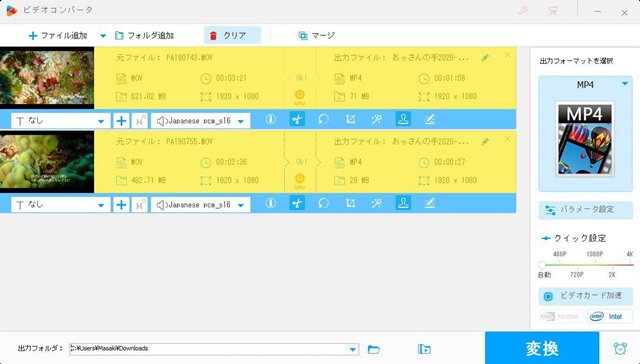Open the magic wand effects tool for PA190755.MOV
Image resolution: width=640 pixels, height=364 pixels.
pyautogui.click(x=377, y=203)
